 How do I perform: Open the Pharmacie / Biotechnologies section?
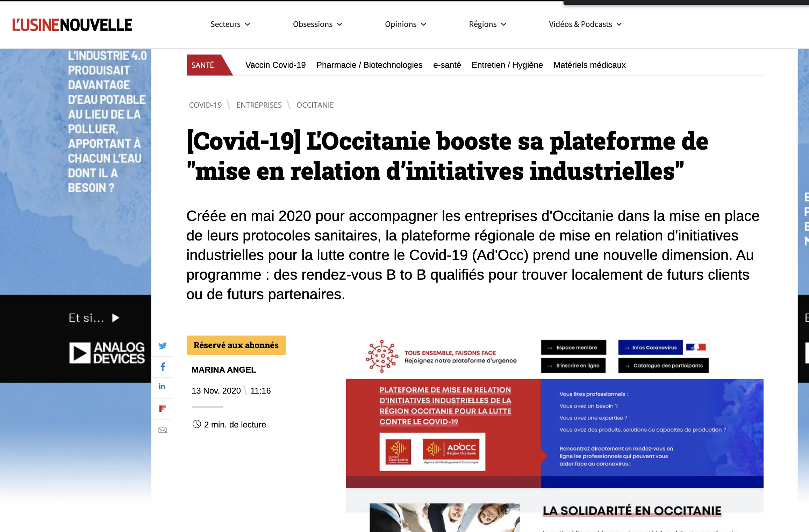(369, 65)
